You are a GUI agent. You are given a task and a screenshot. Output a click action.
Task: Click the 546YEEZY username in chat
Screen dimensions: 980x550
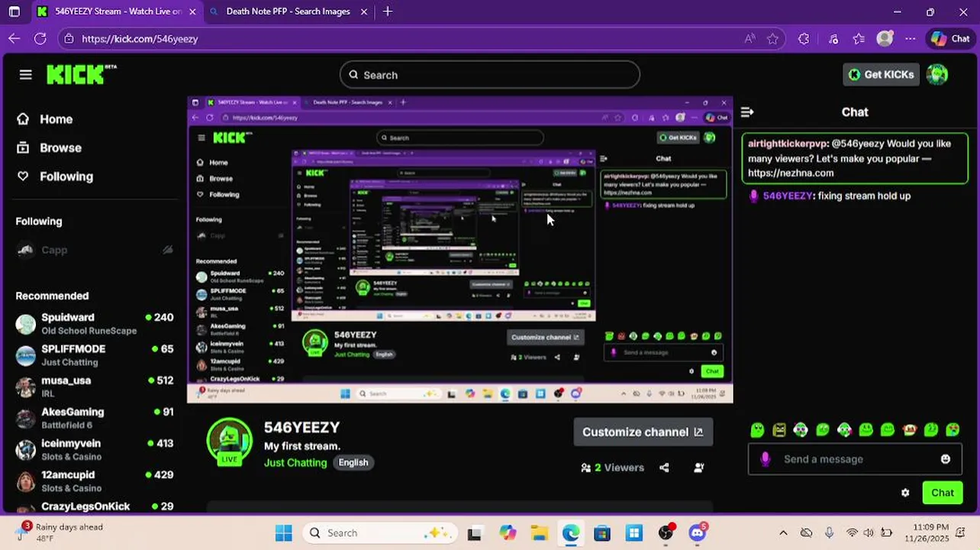788,196
